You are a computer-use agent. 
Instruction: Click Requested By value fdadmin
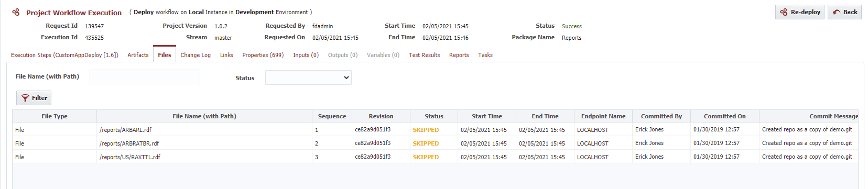[322, 26]
